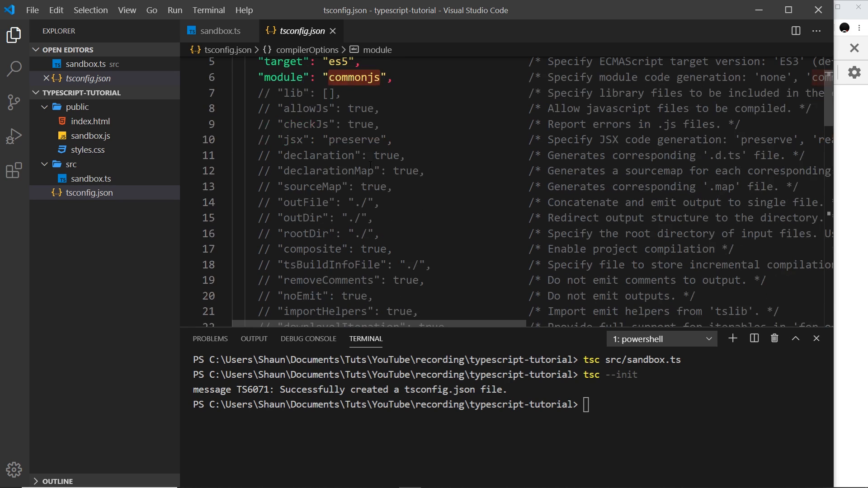Click the editor vertical scrollbar thumb
The image size is (868, 488).
point(828,99)
